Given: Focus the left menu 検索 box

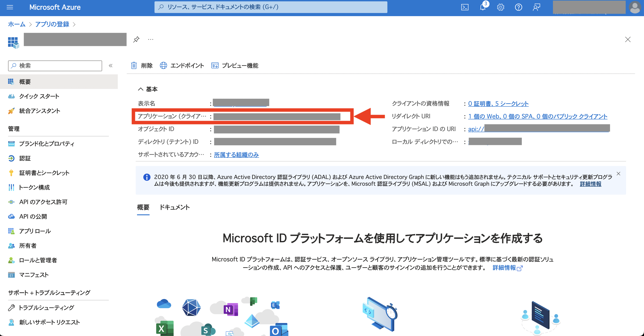Looking at the screenshot, I should coord(55,66).
